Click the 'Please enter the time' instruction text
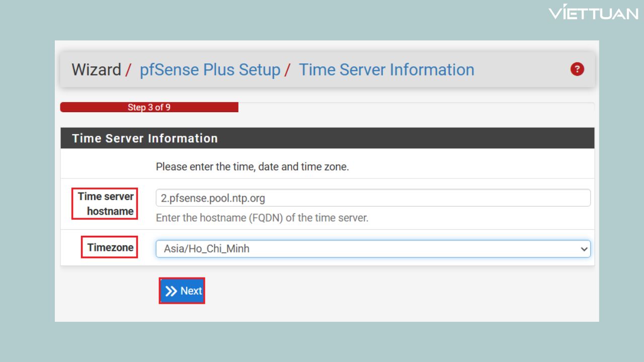 [252, 167]
